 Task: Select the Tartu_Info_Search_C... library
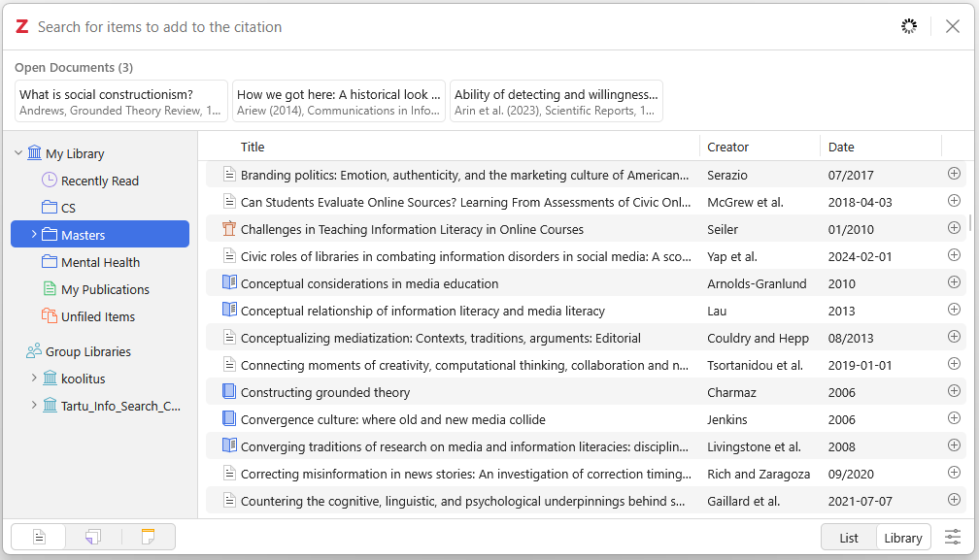pyautogui.click(x=120, y=406)
